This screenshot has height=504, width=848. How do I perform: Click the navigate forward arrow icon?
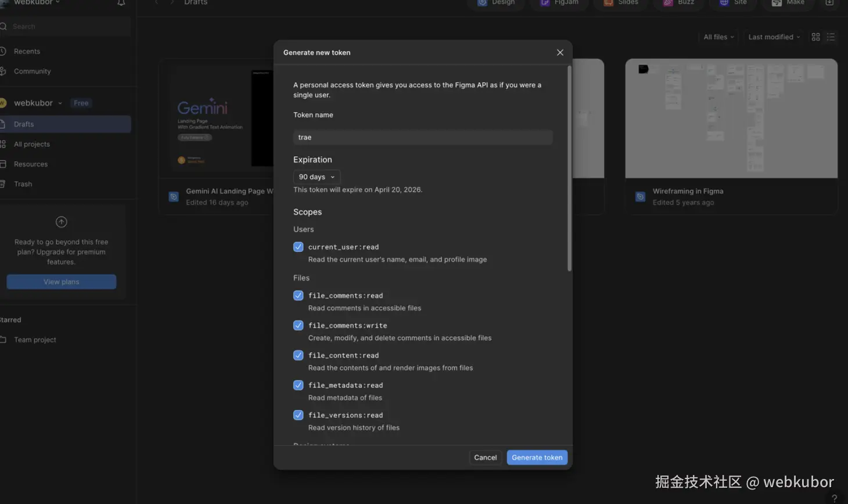click(x=172, y=2)
